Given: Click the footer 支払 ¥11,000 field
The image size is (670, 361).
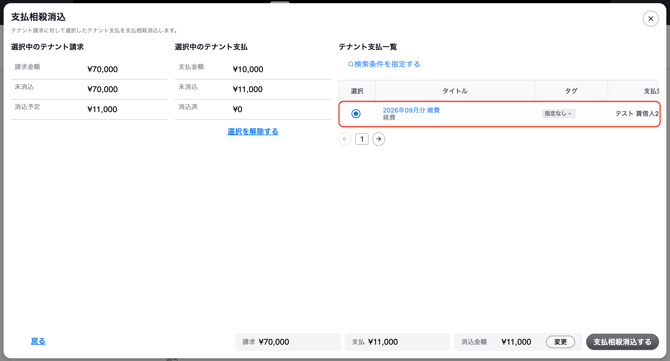Looking at the screenshot, I should pos(397,342).
